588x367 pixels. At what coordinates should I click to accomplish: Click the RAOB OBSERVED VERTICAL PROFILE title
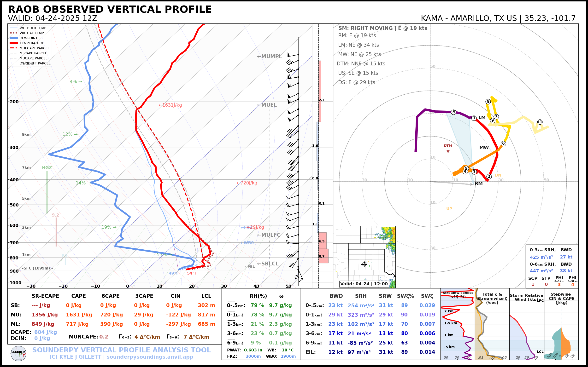tap(110, 10)
